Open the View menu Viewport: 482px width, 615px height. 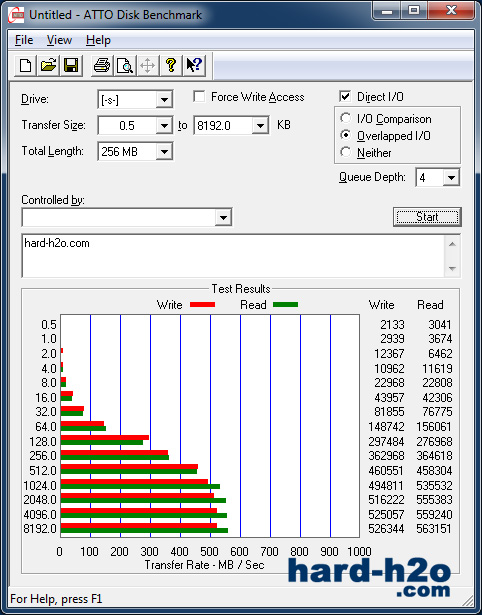pyautogui.click(x=59, y=40)
